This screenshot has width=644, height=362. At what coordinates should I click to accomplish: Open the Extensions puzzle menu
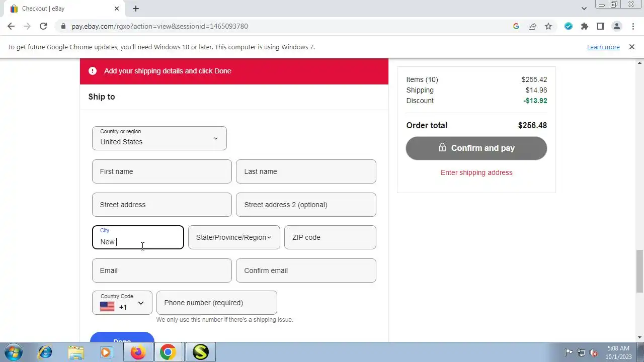click(585, 26)
